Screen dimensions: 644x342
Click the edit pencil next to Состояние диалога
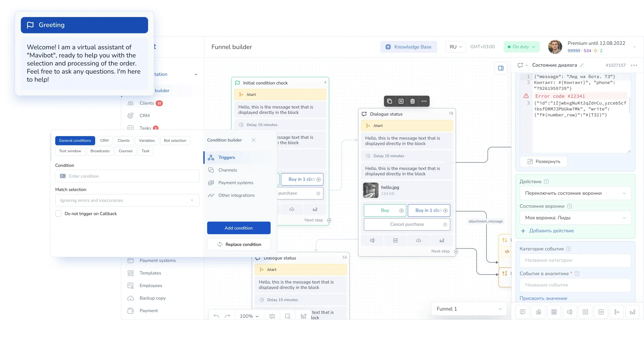point(582,65)
